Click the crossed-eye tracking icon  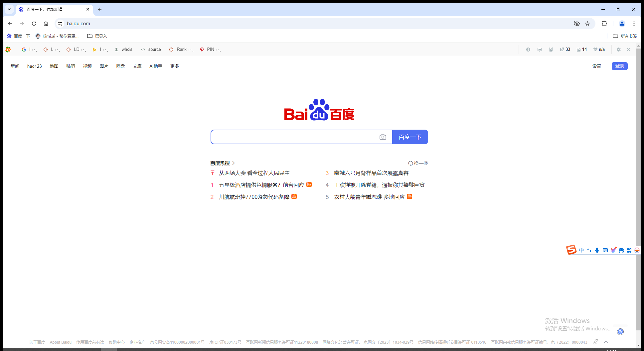tap(577, 24)
